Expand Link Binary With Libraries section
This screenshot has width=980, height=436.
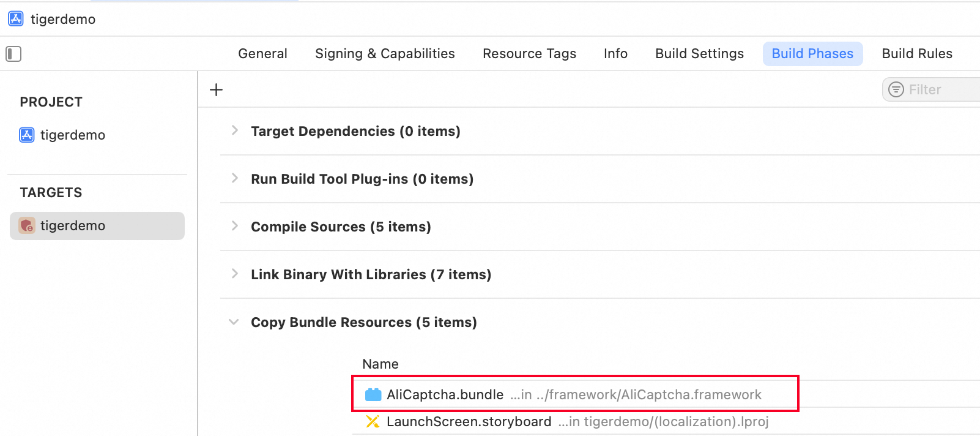tap(234, 274)
